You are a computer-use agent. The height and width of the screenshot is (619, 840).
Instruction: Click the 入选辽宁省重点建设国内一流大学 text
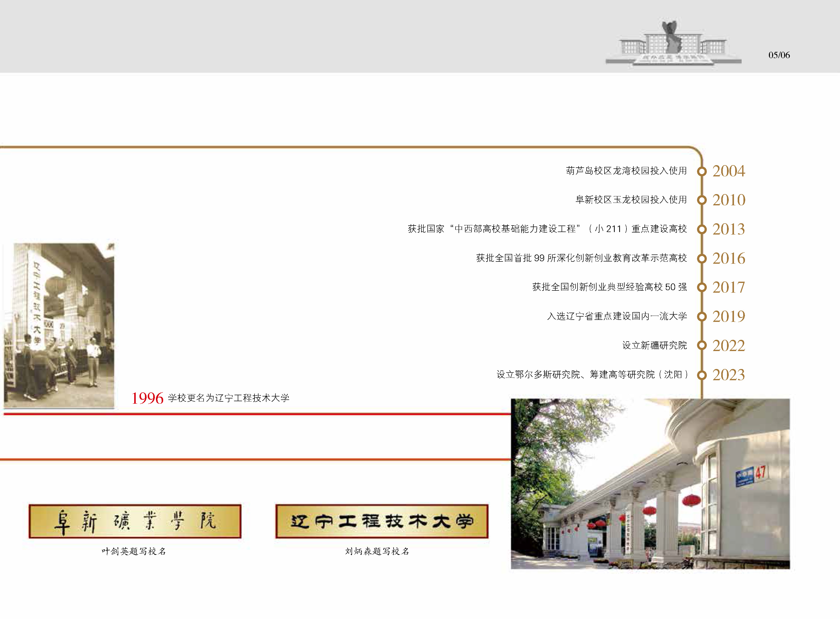(x=617, y=316)
